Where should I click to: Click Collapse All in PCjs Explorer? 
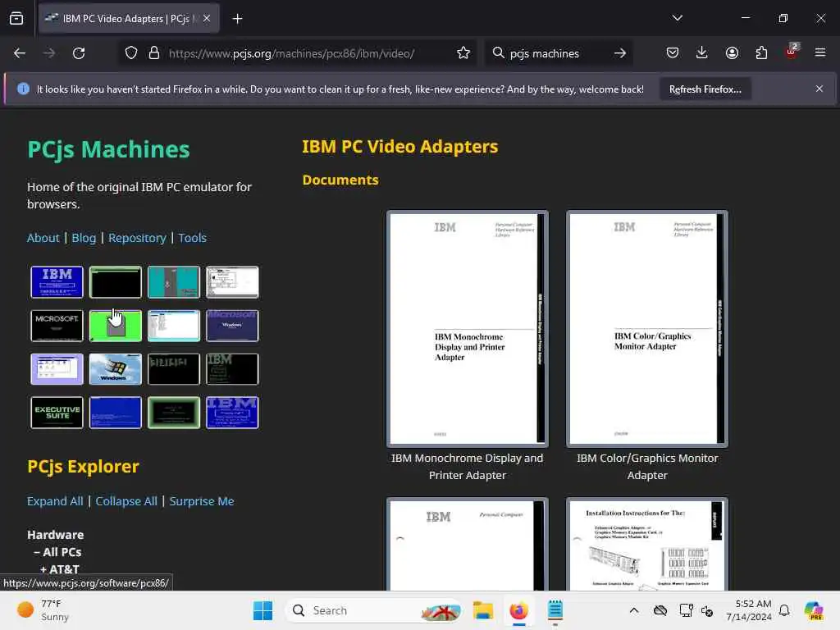tap(126, 501)
